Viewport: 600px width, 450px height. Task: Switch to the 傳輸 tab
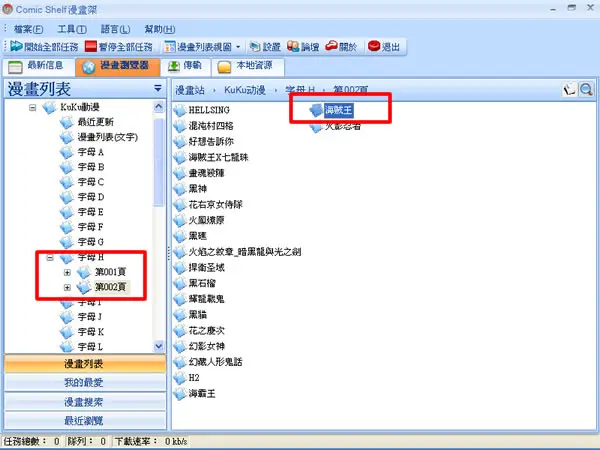pos(185,66)
